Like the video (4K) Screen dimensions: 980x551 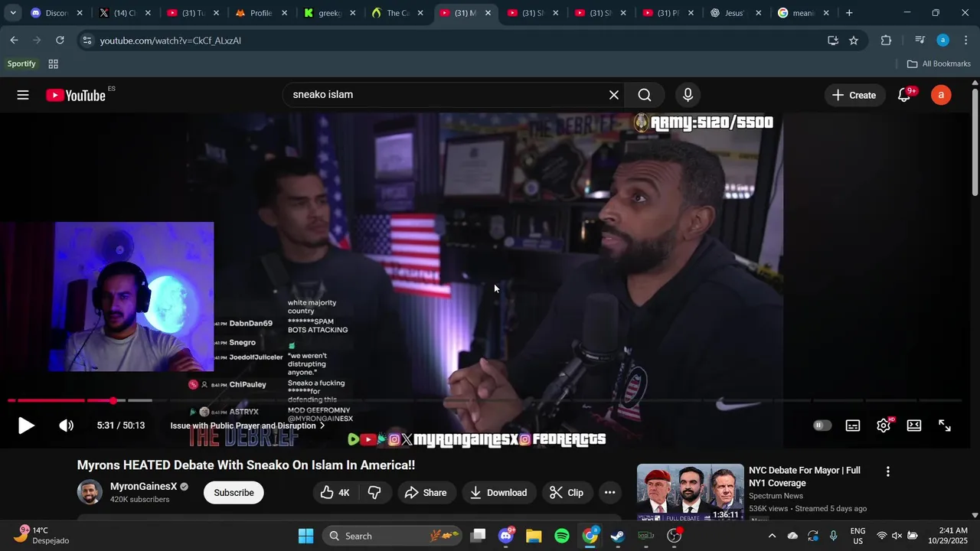(x=335, y=493)
